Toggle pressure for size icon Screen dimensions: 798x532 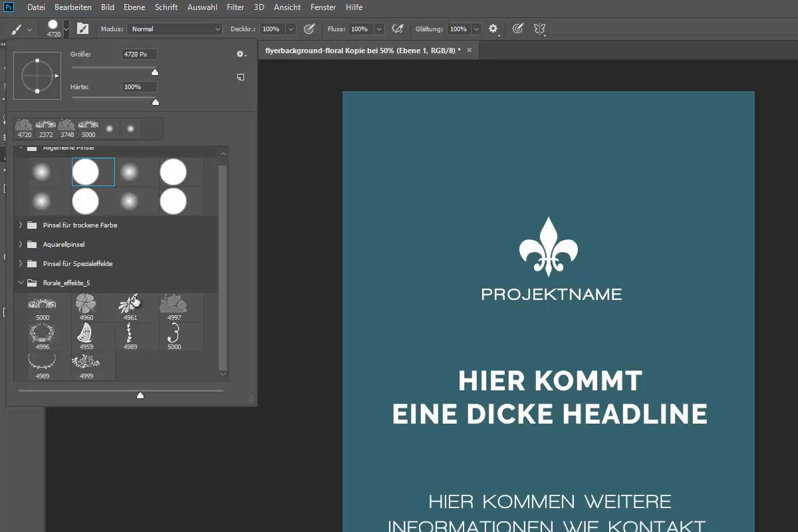[518, 29]
